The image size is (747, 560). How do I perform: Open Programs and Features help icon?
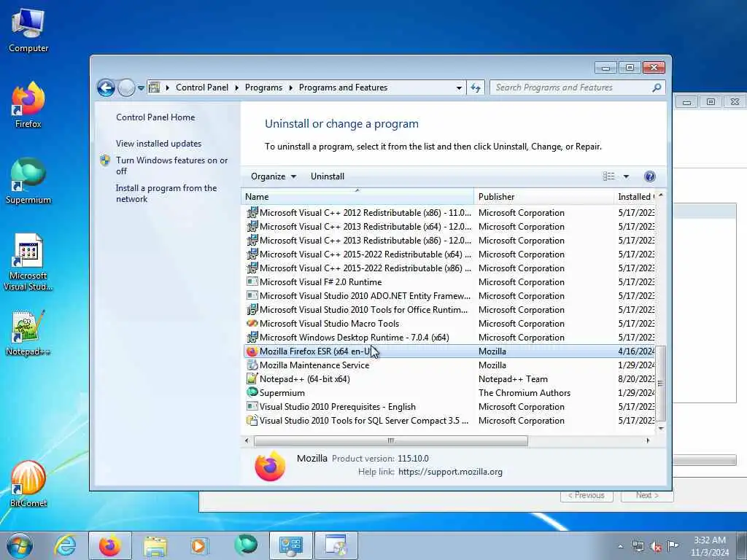pyautogui.click(x=649, y=176)
